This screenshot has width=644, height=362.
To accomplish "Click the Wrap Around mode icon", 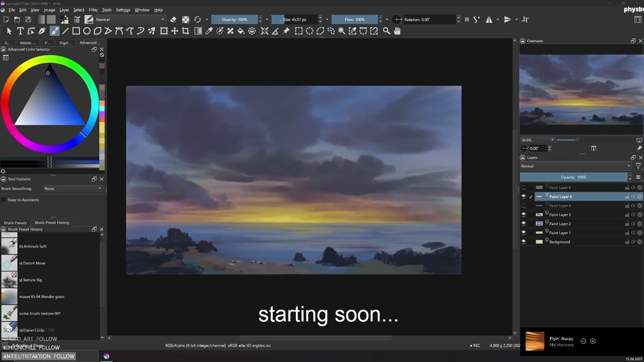I will coord(525,20).
